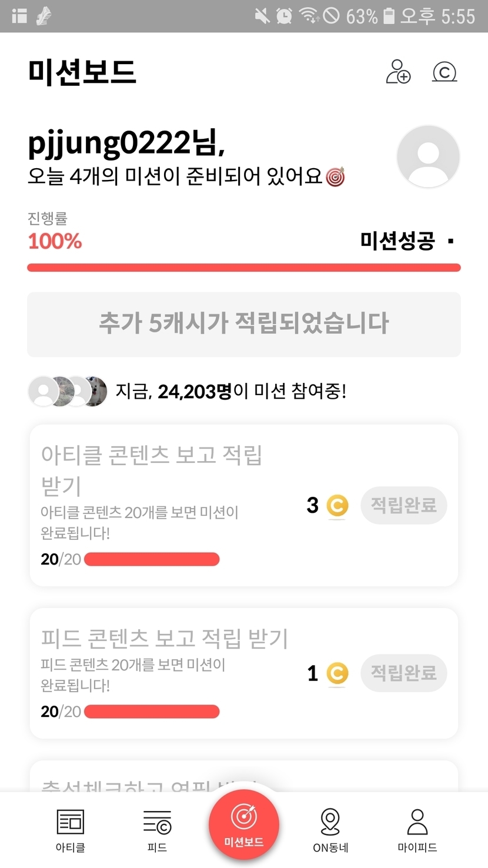This screenshot has width=488, height=868.
Task: Go to the ON동네 tab
Action: pos(330,830)
